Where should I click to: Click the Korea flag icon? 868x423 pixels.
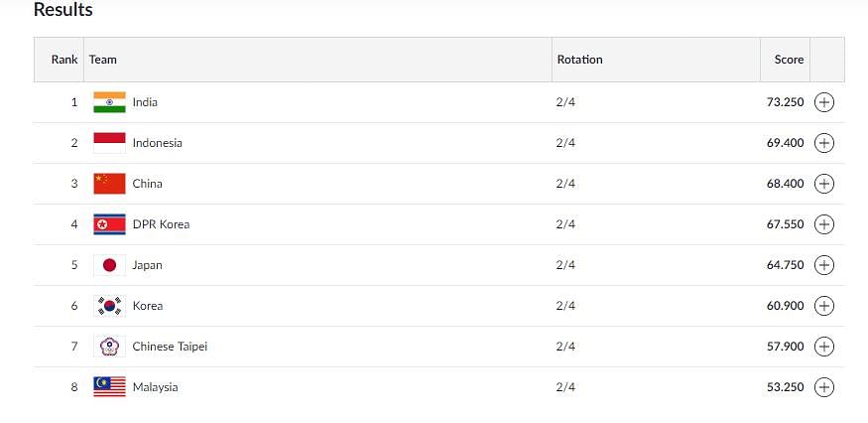[109, 306]
